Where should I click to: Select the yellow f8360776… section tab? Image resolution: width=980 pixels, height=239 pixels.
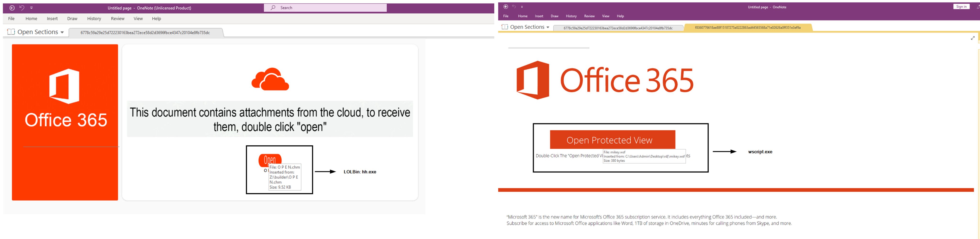[748, 27]
